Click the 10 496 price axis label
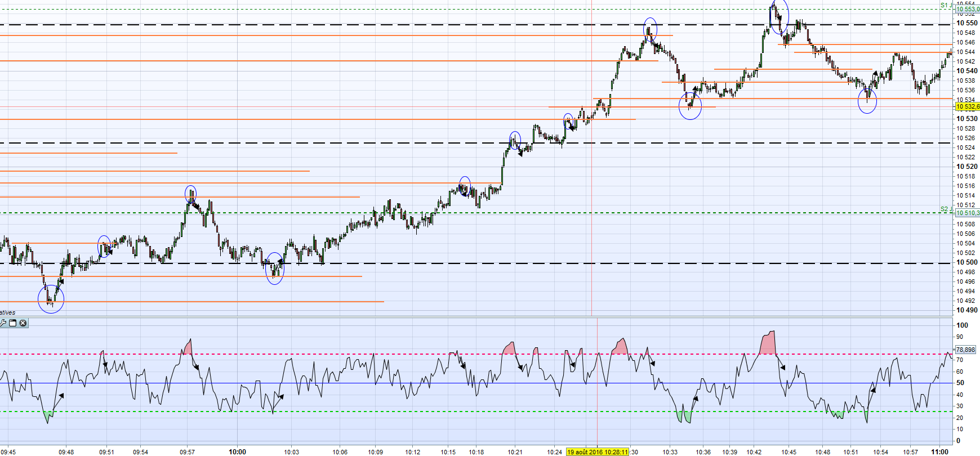This screenshot has height=456, width=980. click(x=966, y=281)
